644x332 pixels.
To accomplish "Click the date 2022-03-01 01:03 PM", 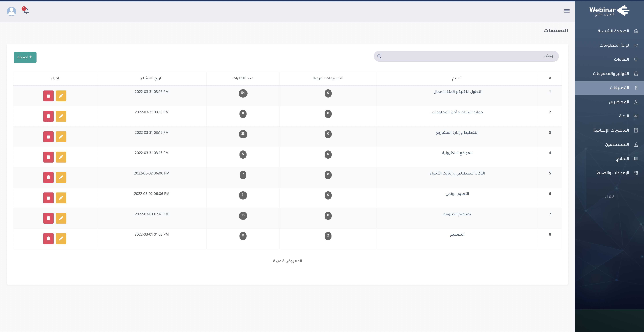I will [x=152, y=234].
